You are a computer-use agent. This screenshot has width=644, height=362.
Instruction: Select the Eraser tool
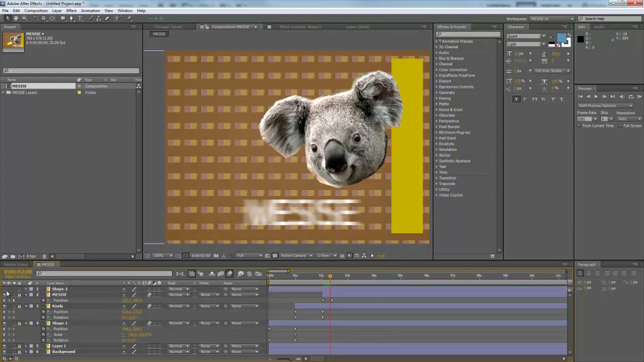107,19
